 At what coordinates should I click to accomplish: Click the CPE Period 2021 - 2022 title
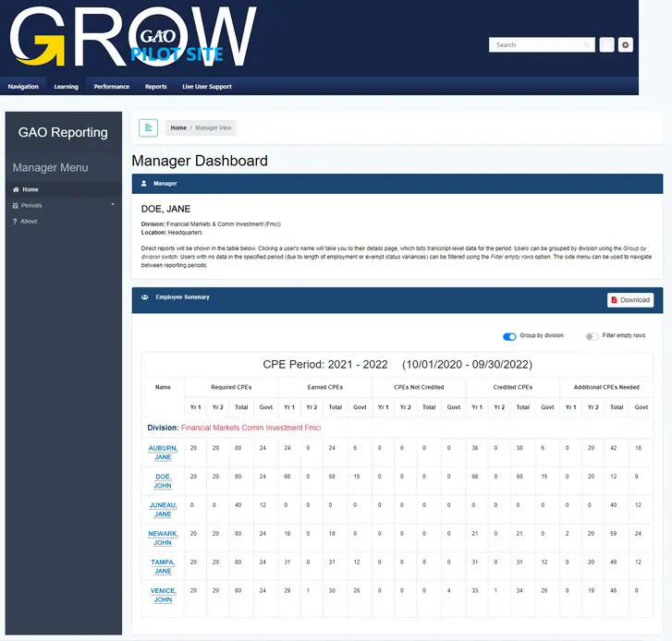click(397, 365)
